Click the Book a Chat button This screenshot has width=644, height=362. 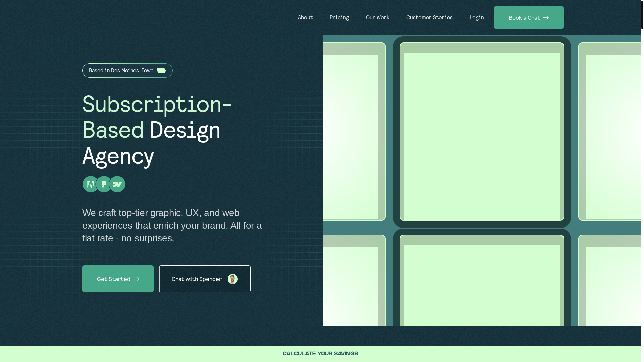528,17
